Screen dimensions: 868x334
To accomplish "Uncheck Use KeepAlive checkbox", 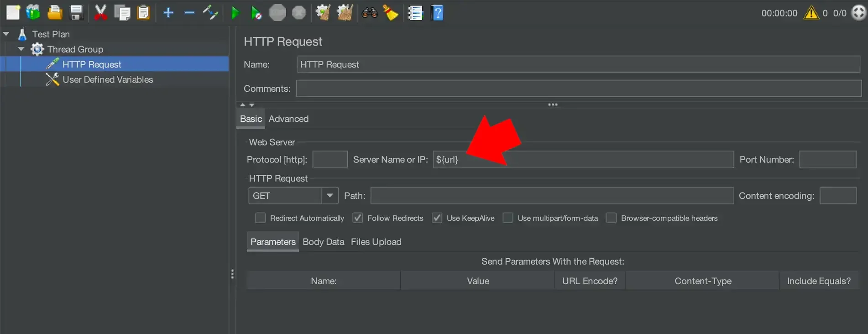I will [437, 218].
